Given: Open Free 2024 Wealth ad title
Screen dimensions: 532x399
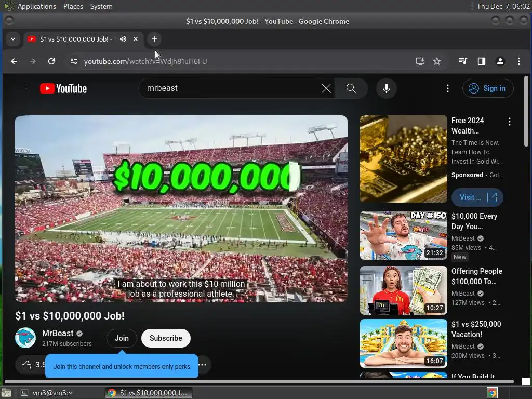Looking at the screenshot, I should click(x=468, y=126).
